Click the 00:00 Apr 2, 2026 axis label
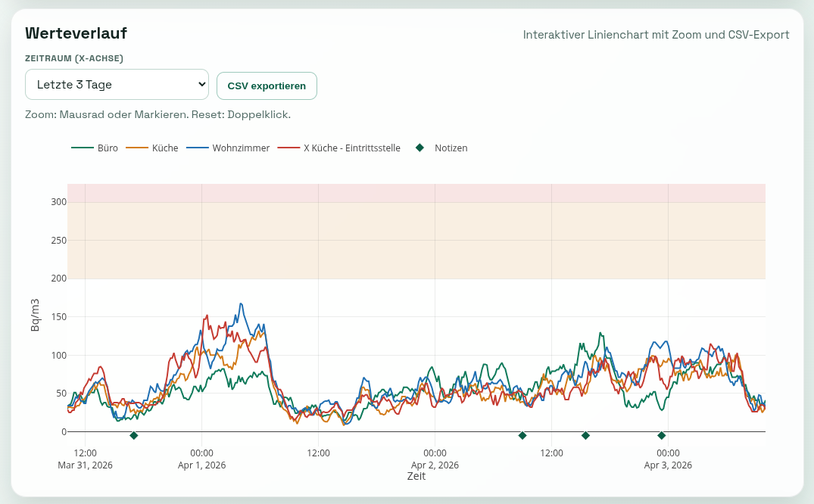Screen dimensions: 814x504 435,459
